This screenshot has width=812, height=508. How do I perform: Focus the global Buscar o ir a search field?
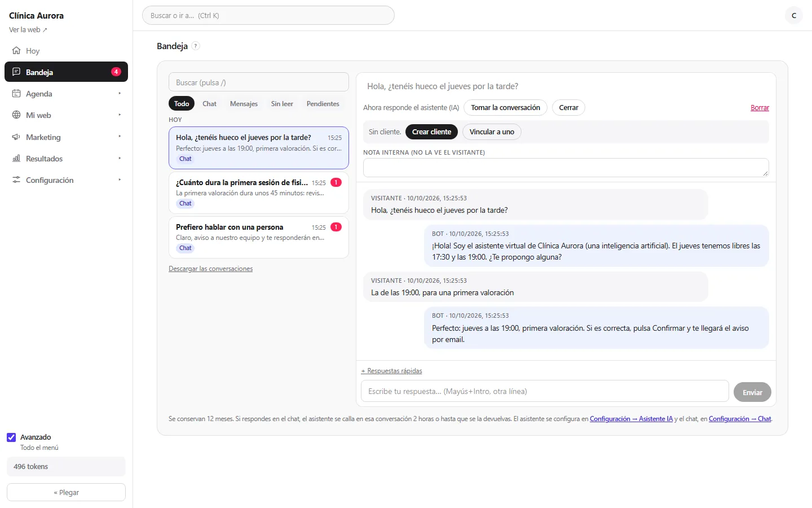[x=268, y=15]
